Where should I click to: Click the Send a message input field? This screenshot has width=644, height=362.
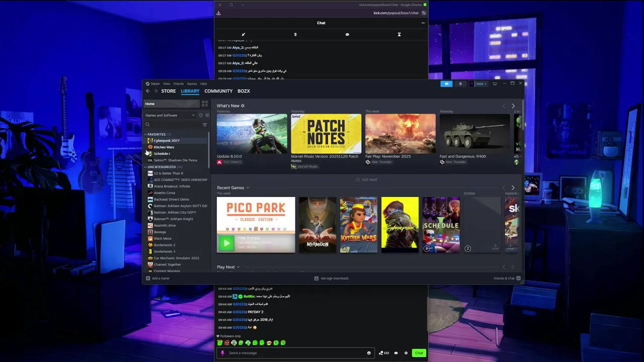click(297, 353)
